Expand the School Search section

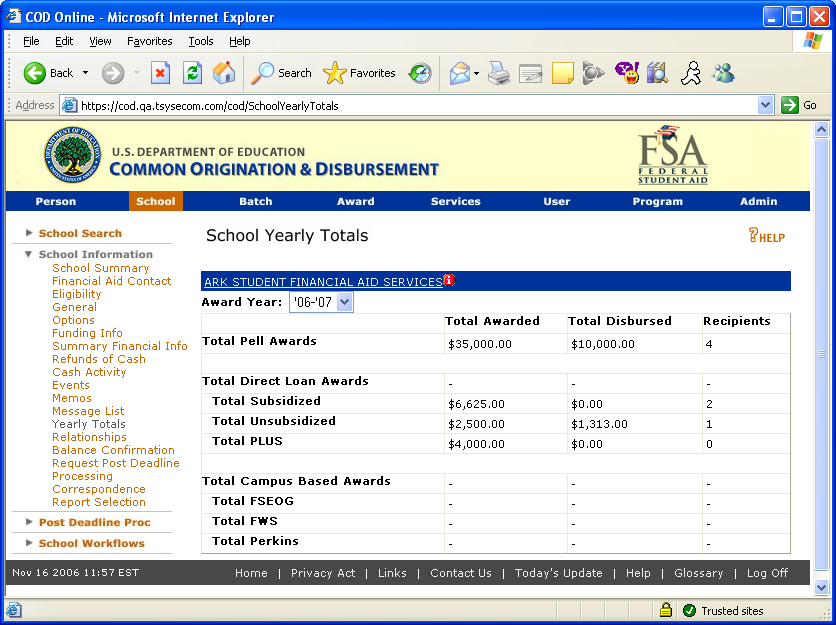point(80,233)
